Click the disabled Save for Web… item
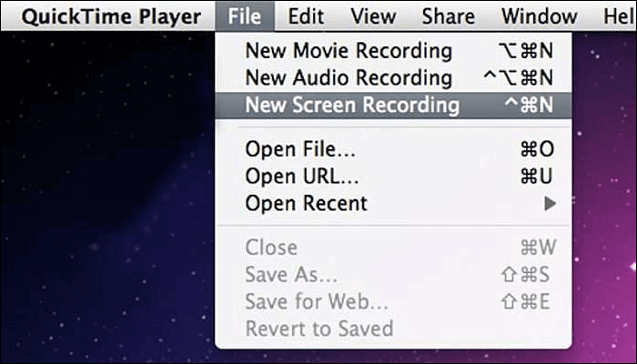The height and width of the screenshot is (364, 637). point(317,301)
